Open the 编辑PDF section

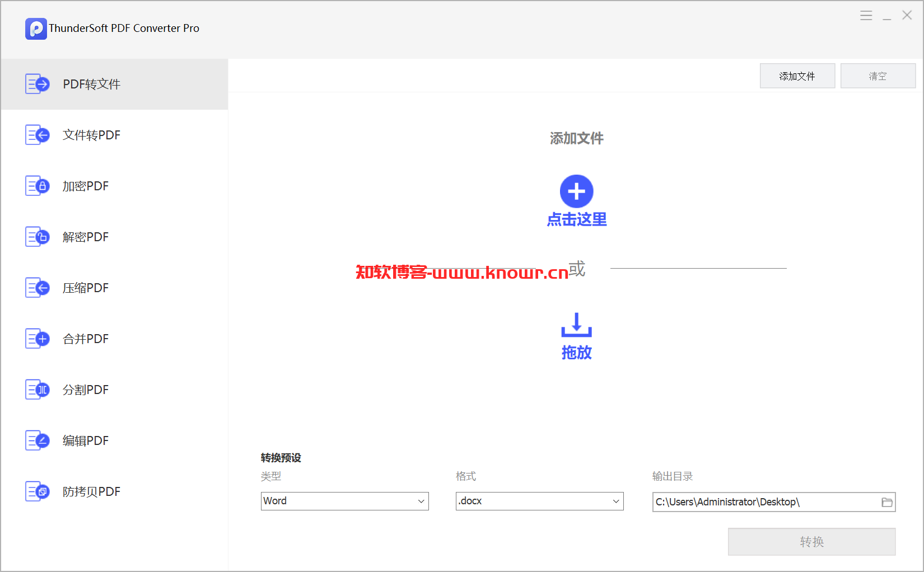click(114, 440)
